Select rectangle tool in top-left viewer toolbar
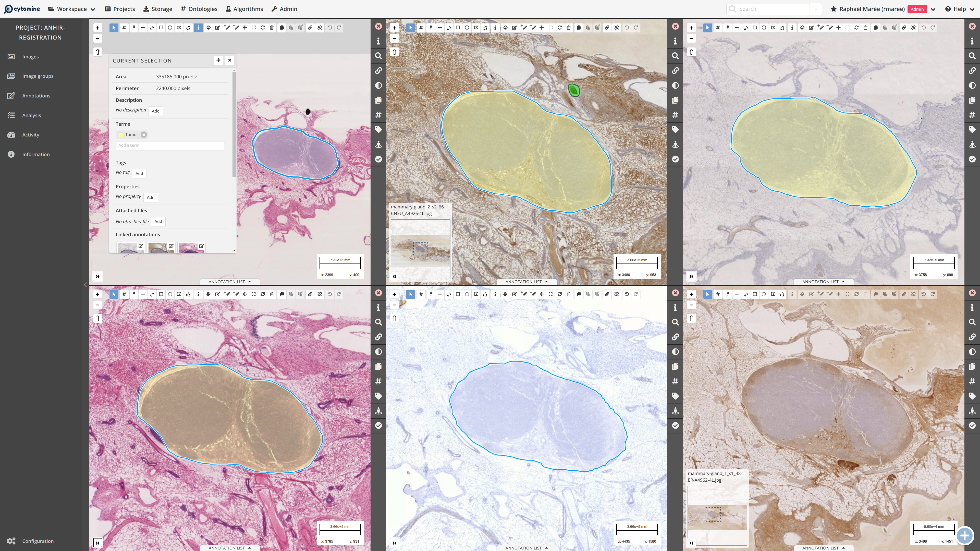Viewport: 980px width, 551px height. (x=161, y=28)
